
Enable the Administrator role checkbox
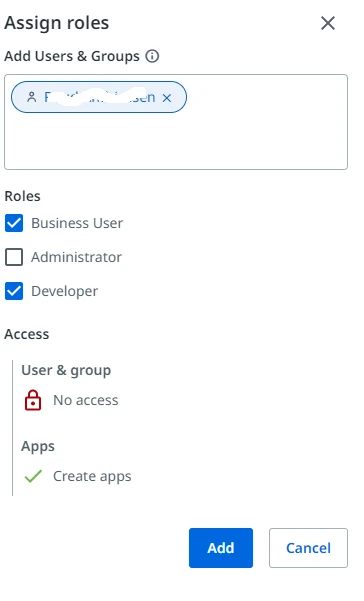pyautogui.click(x=14, y=257)
